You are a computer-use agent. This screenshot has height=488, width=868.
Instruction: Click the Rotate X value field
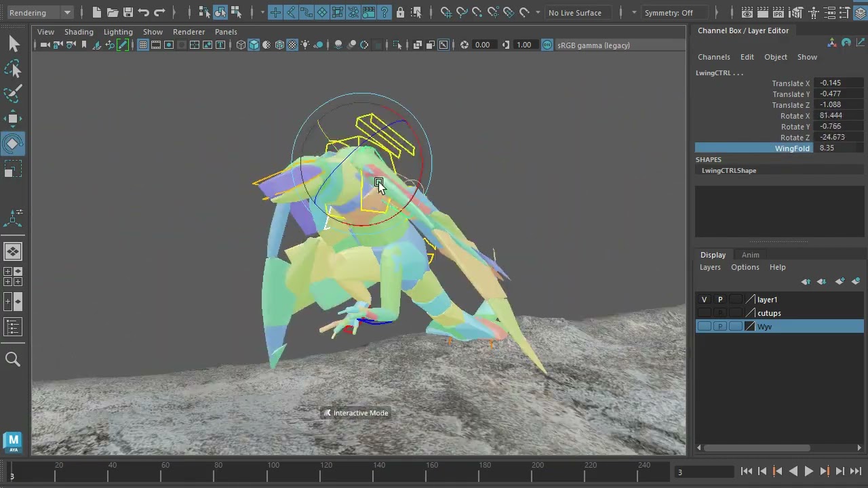point(840,116)
